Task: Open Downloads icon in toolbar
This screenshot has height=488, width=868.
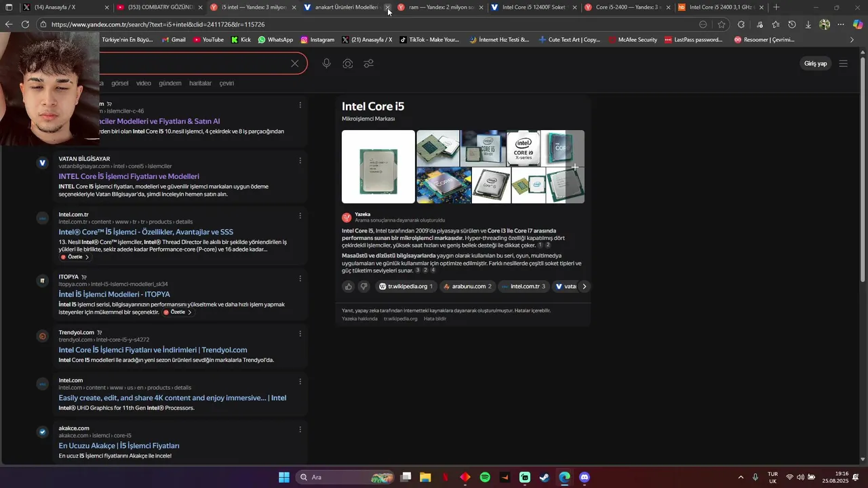Action: 808,24
